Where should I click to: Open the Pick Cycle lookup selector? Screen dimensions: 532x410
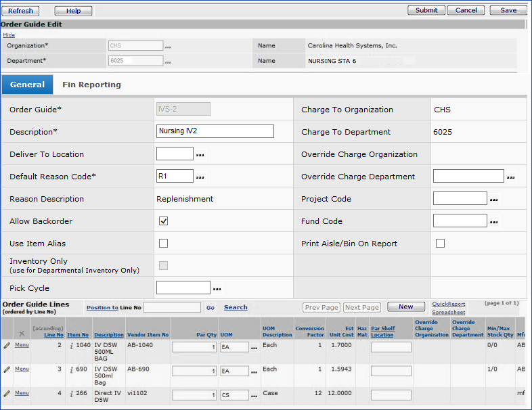click(x=217, y=289)
